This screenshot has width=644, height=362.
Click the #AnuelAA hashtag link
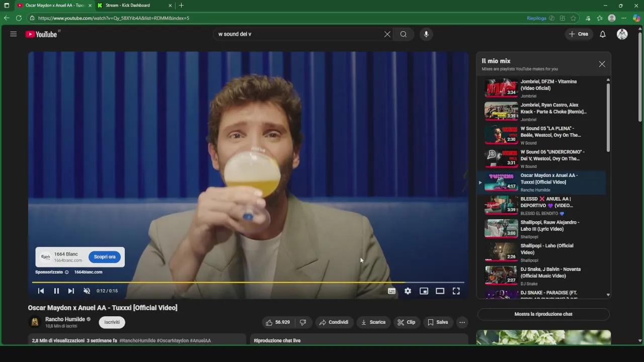pyautogui.click(x=200, y=340)
